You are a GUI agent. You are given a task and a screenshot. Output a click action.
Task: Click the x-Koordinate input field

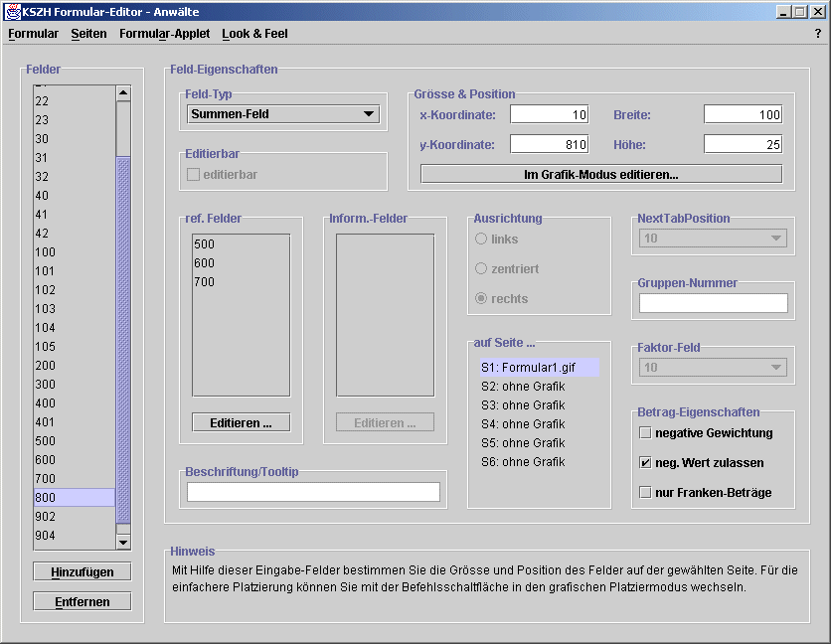click(x=550, y=114)
